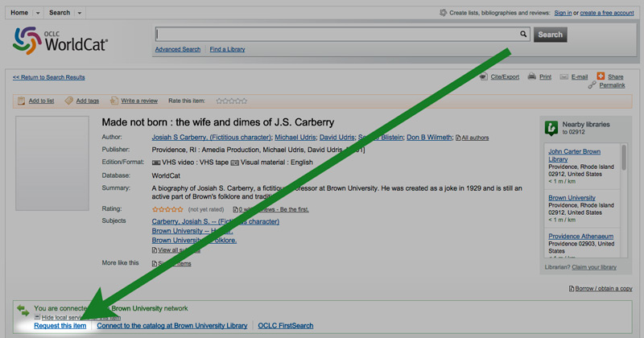Click the Permalink chain icon
The image size is (644, 338).
[x=592, y=85]
